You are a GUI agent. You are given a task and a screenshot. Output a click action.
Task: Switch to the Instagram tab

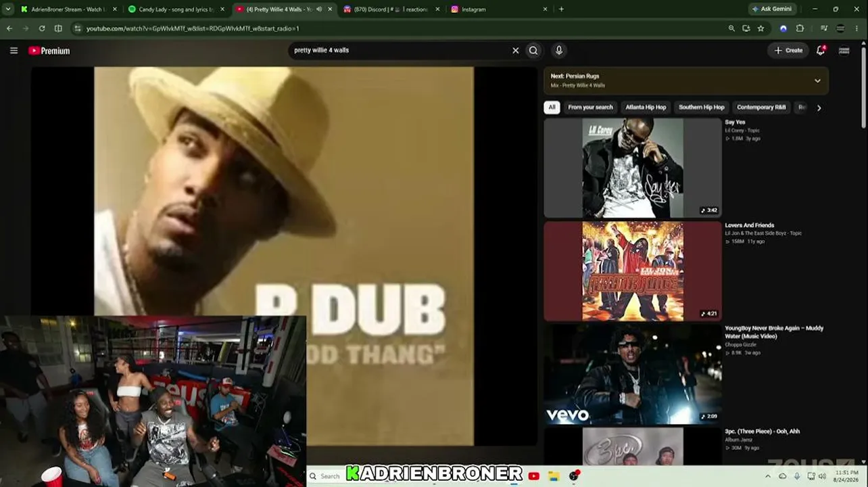coord(500,9)
